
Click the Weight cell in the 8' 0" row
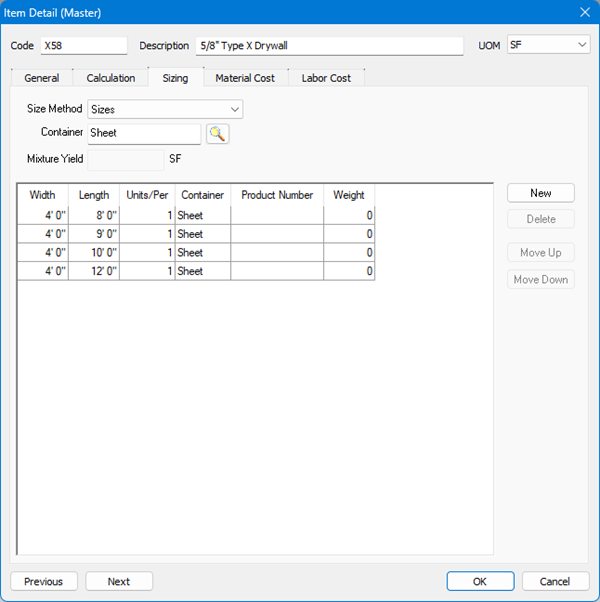pos(349,215)
